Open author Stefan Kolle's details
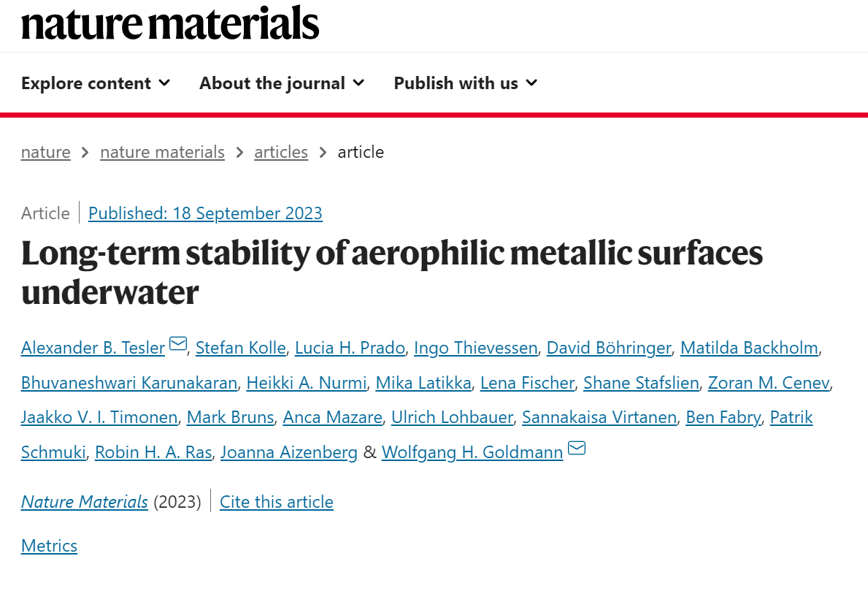This screenshot has width=868, height=594. [x=241, y=348]
